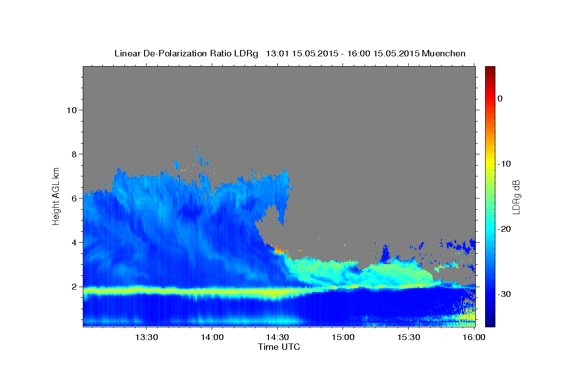Click the "Height AGL km" y-axis label

[x=56, y=196]
